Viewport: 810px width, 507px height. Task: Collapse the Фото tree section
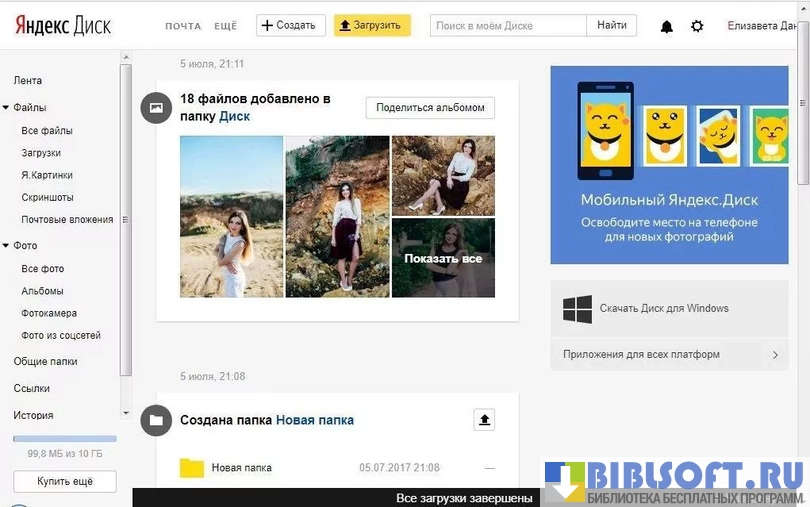6,245
